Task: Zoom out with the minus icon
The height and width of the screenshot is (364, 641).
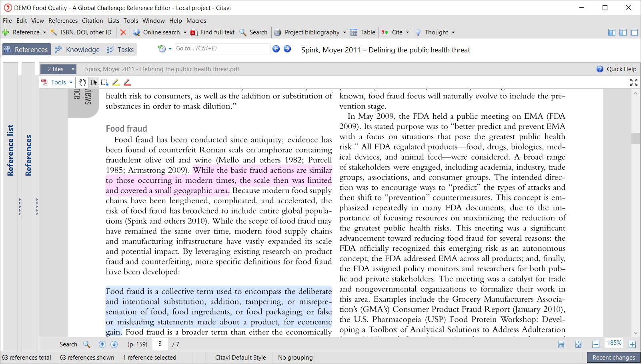Action: (596, 344)
